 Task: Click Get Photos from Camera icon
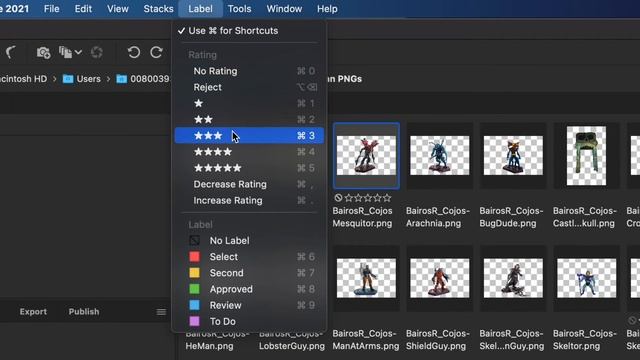[x=43, y=53]
